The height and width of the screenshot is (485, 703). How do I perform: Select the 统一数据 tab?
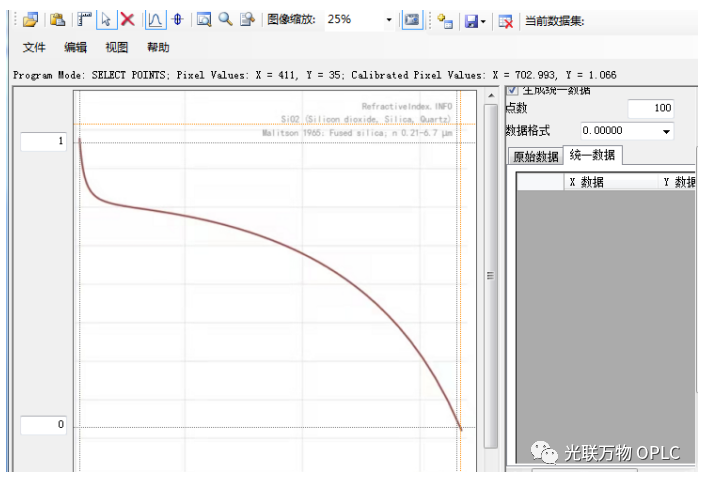[592, 155]
